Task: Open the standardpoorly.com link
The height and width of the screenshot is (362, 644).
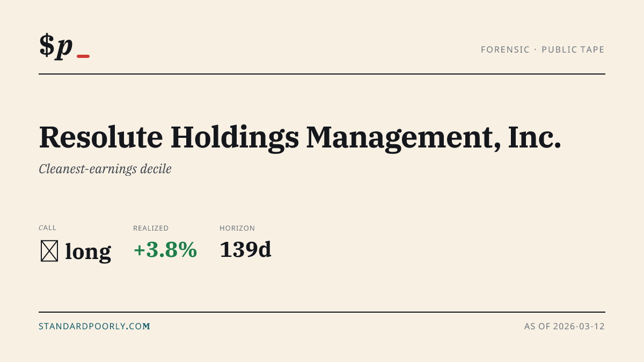Action: pos(94,326)
